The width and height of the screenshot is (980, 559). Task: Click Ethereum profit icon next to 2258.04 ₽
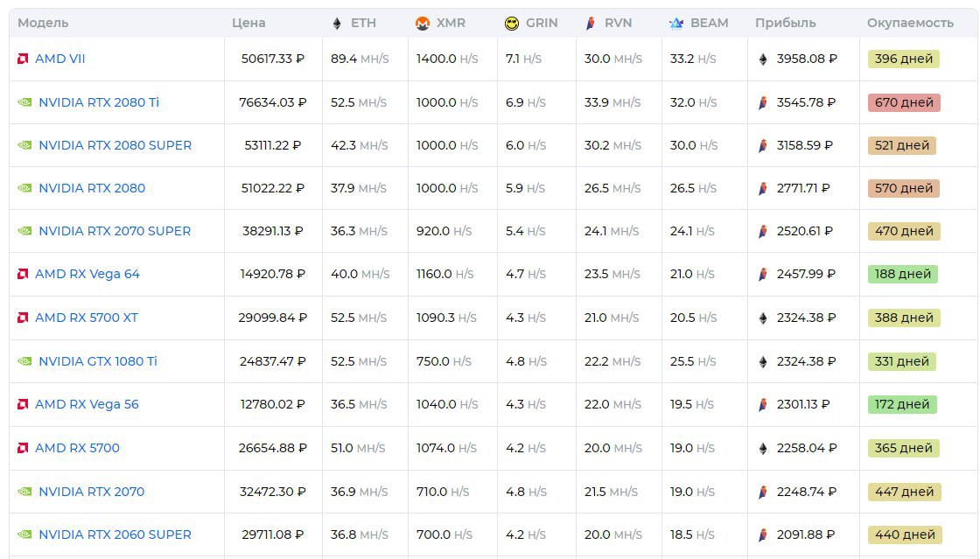[762, 449]
